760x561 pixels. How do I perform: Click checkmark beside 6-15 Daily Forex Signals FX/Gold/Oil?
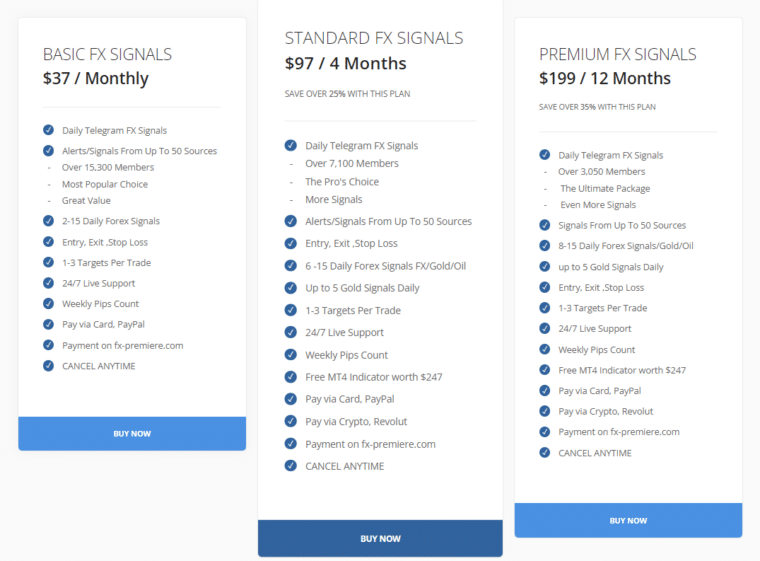pos(291,266)
